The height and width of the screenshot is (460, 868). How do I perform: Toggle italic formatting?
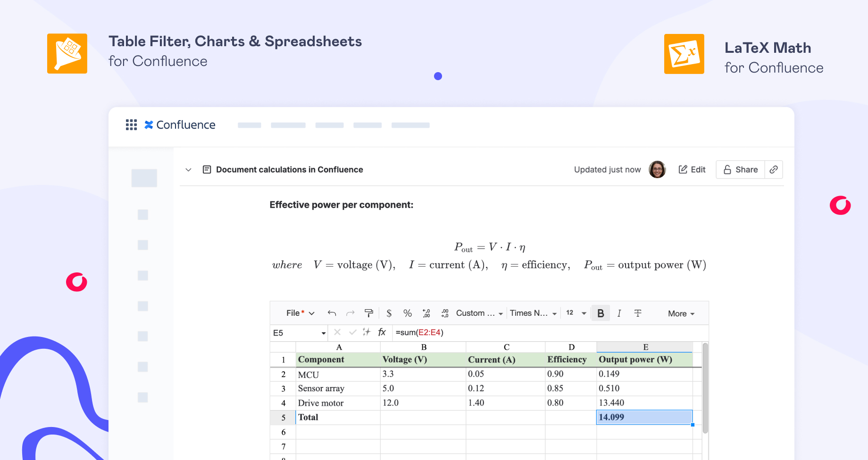point(619,313)
